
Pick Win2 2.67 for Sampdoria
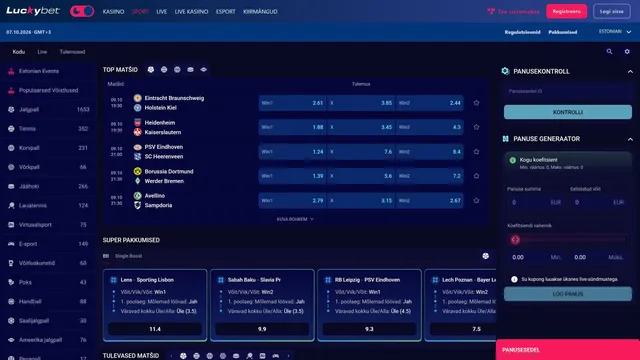[429, 200]
